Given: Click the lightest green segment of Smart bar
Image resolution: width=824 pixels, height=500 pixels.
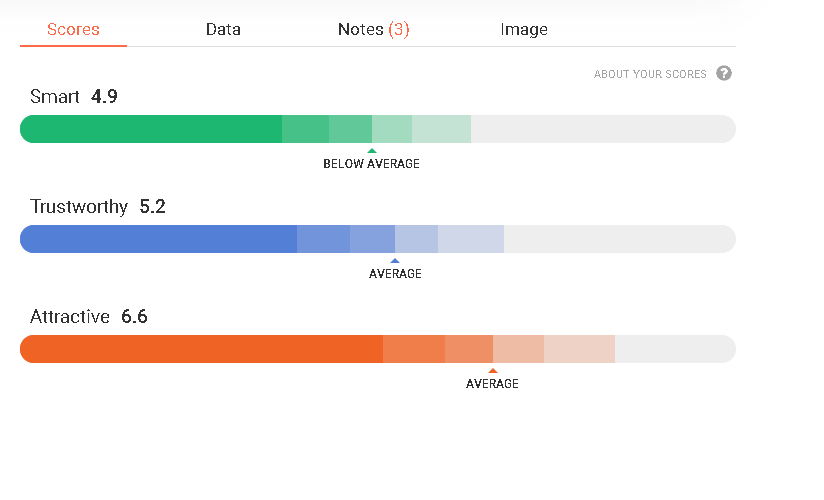Looking at the screenshot, I should tap(441, 129).
